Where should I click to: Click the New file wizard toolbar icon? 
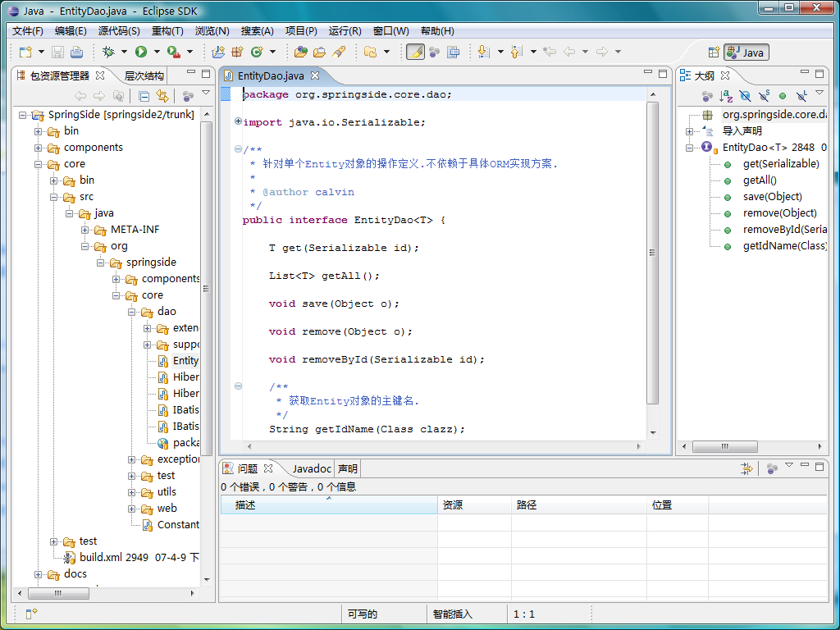tap(25, 52)
